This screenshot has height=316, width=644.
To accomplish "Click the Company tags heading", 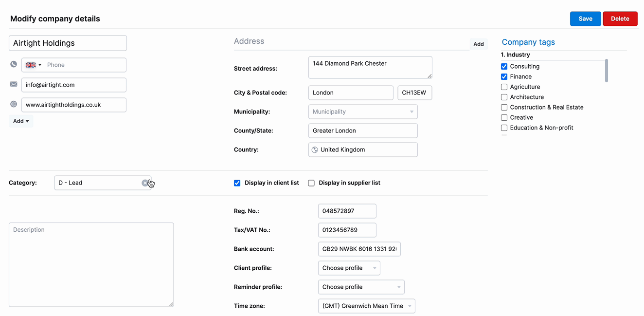I will click(528, 42).
